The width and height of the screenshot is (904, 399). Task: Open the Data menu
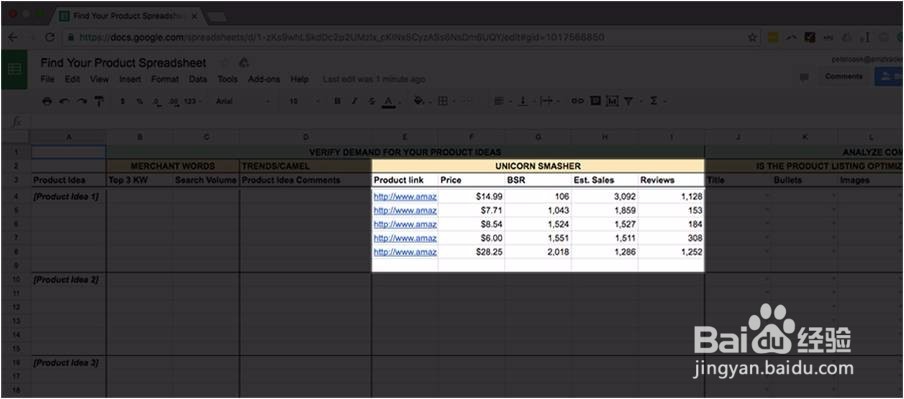click(198, 80)
